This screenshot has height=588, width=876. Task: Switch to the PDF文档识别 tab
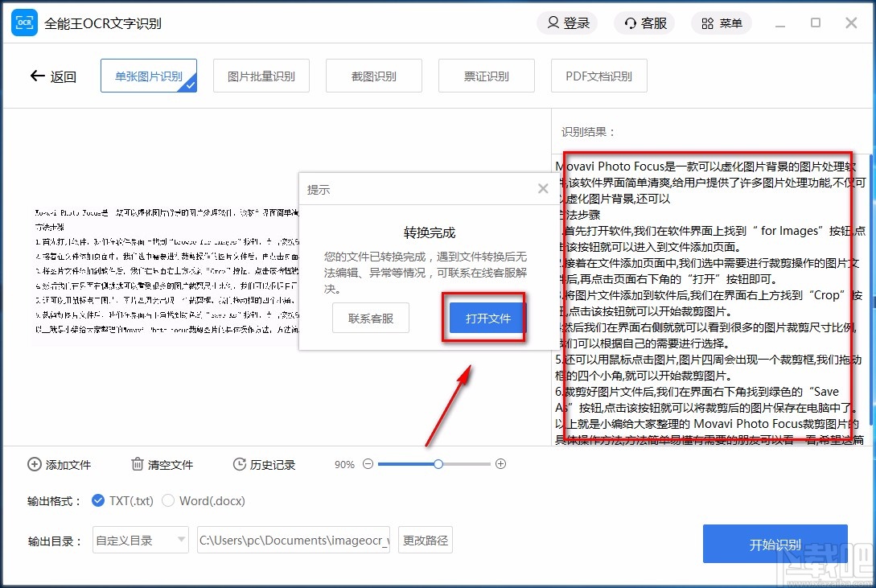(598, 75)
